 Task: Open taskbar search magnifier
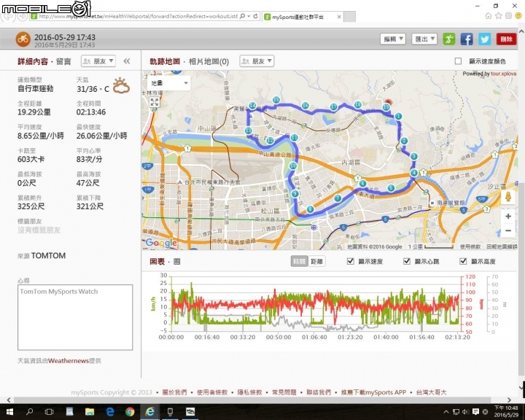(29, 412)
